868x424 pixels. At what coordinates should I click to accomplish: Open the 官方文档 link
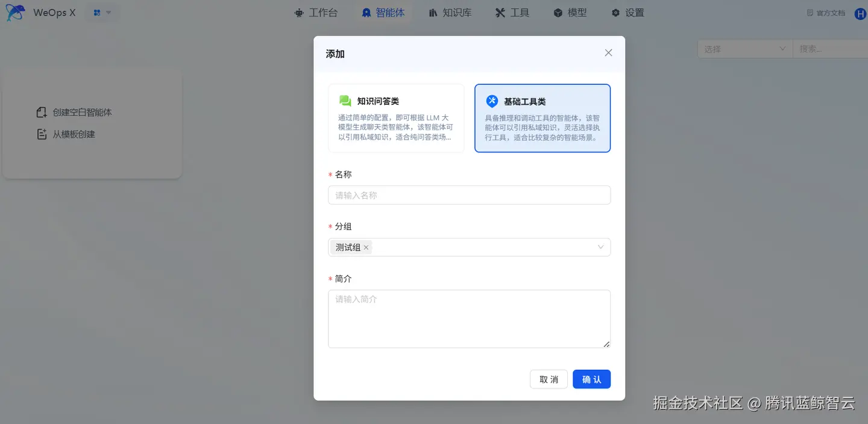point(825,12)
